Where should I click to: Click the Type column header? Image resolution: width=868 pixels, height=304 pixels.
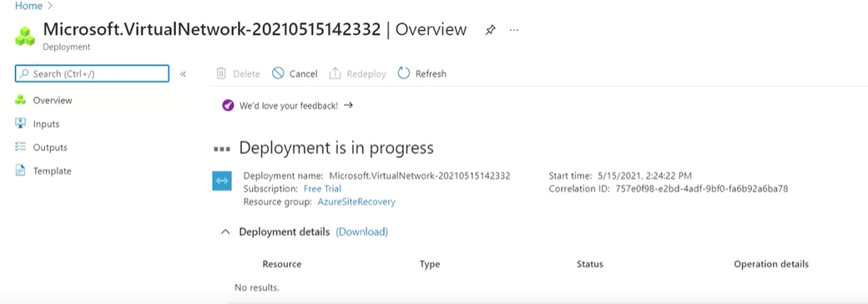tap(430, 264)
